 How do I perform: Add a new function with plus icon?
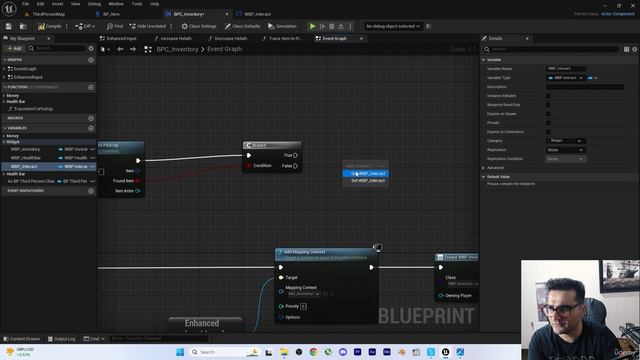click(x=91, y=87)
